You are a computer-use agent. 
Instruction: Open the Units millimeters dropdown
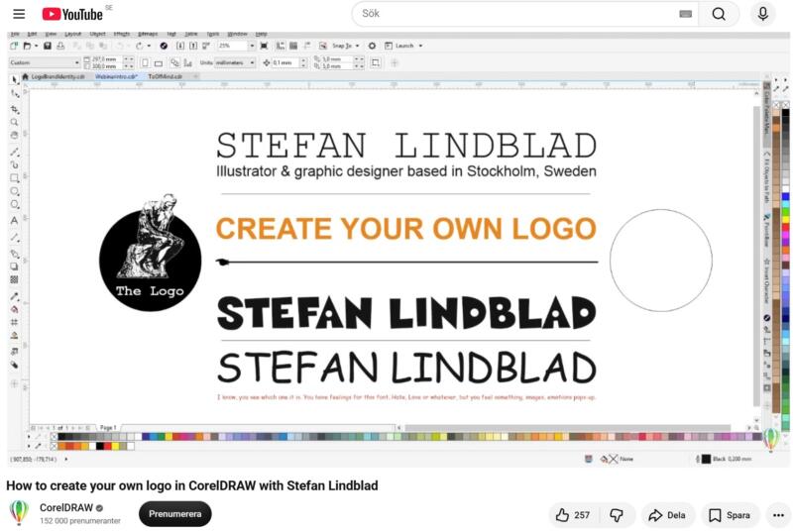click(x=234, y=62)
